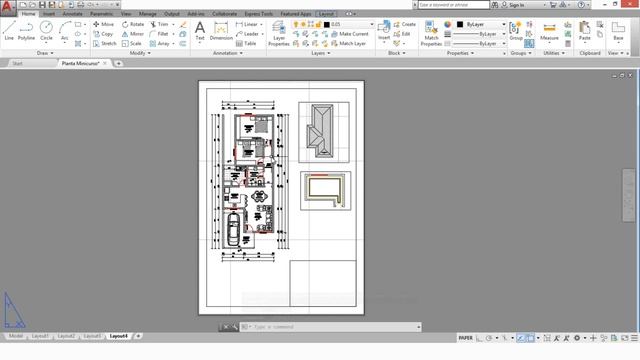
Task: Switch to the Start file tab
Action: [x=17, y=63]
